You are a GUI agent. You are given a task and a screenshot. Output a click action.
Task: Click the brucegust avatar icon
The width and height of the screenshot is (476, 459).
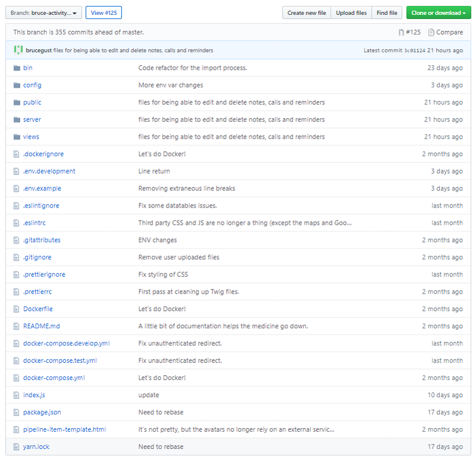click(18, 50)
